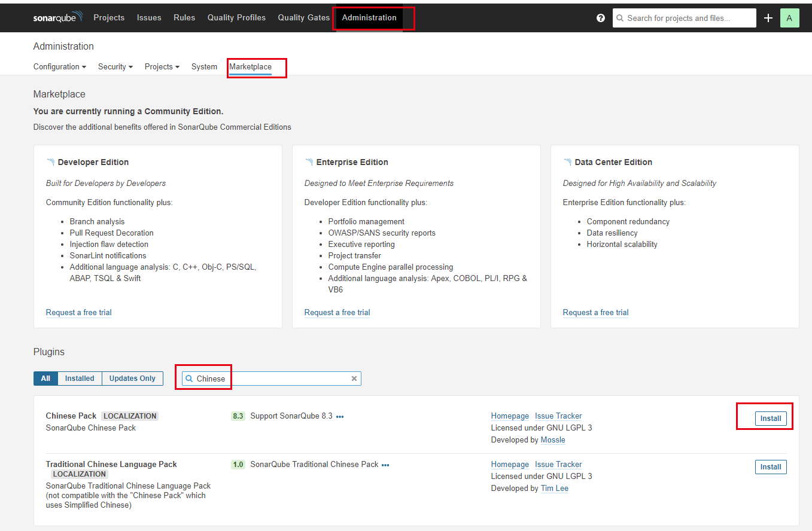The image size is (812, 531).
Task: Expand Chinese Pack 8.3 release details ellipsis
Action: coord(340,416)
